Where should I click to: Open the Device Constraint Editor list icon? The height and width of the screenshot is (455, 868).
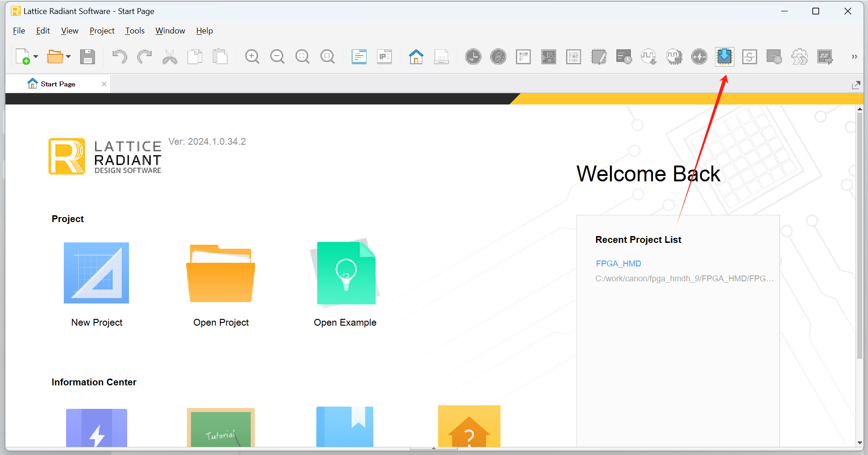coord(524,57)
